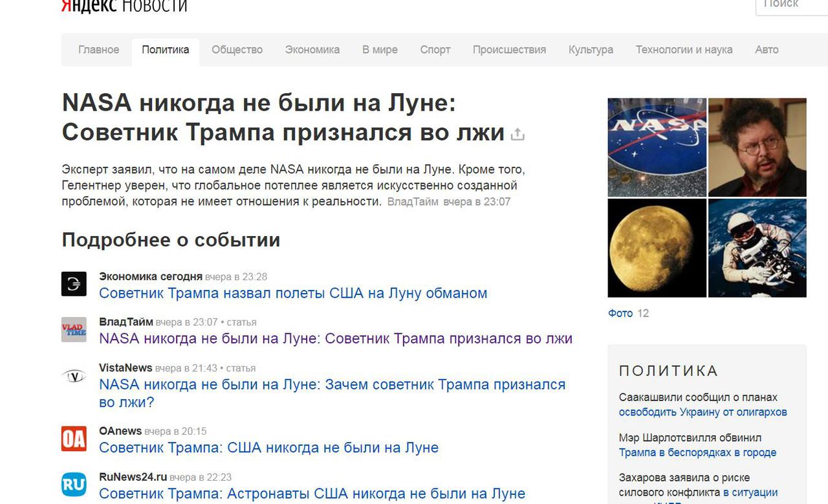This screenshot has width=828, height=504.
Task: Open the Политика tab
Action: coord(166,50)
